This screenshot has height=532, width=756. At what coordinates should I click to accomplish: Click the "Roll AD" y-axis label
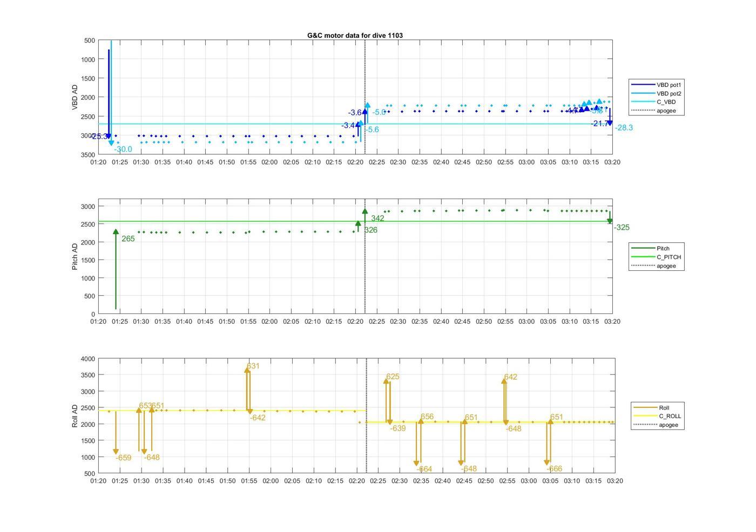pos(75,416)
